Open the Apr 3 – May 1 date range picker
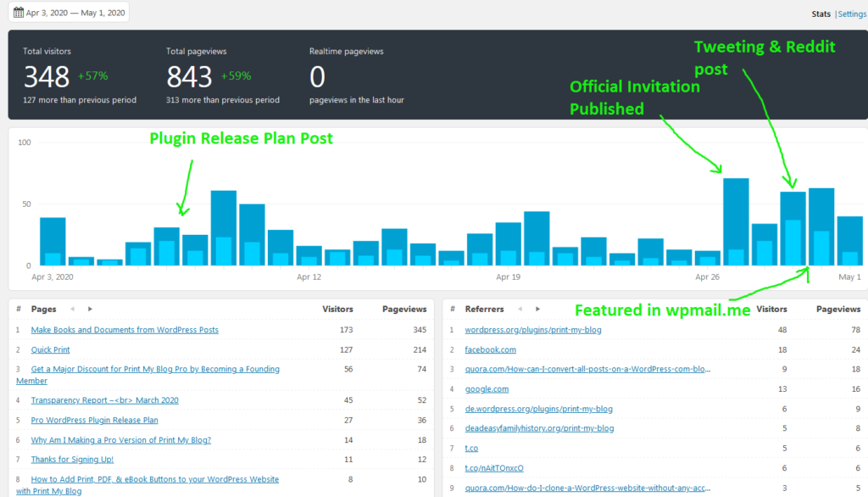This screenshot has height=497, width=868. pyautogui.click(x=69, y=12)
